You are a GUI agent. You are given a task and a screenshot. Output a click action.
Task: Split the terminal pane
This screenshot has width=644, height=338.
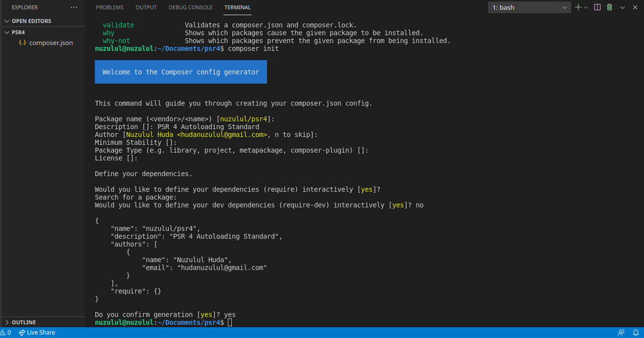pyautogui.click(x=597, y=7)
